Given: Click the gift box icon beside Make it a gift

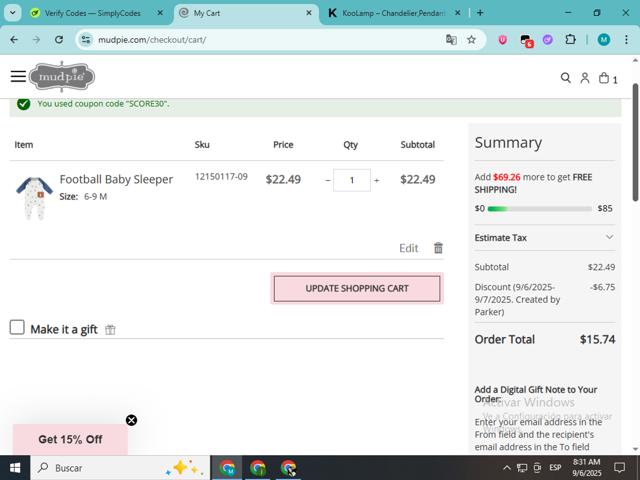Looking at the screenshot, I should [110, 329].
